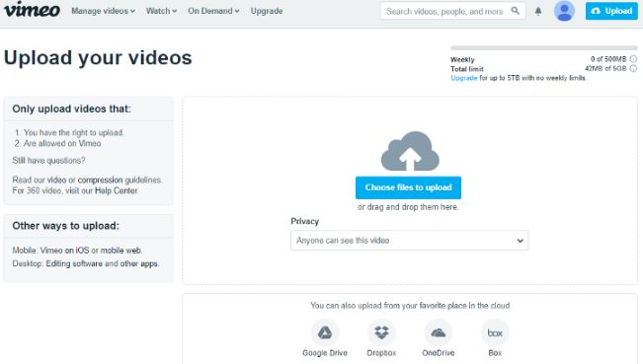Open the Help Center link
This screenshot has height=364, width=643.
pos(116,190)
